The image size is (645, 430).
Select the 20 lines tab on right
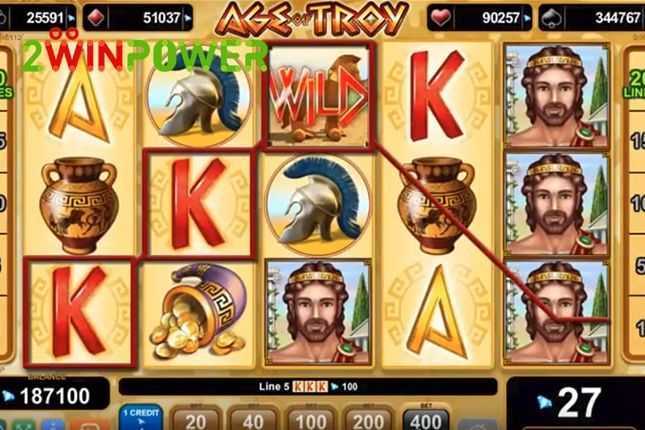tap(635, 82)
